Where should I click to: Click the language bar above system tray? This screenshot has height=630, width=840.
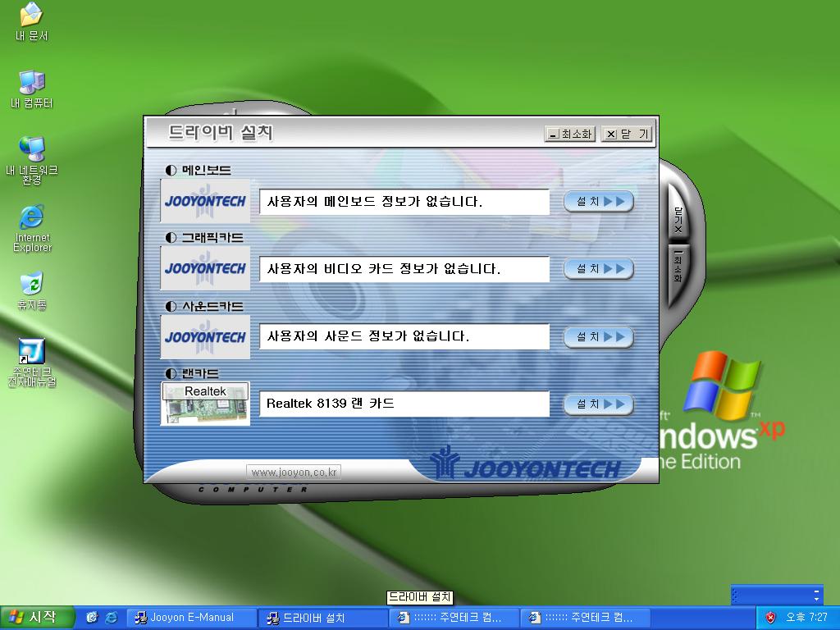click(x=776, y=596)
